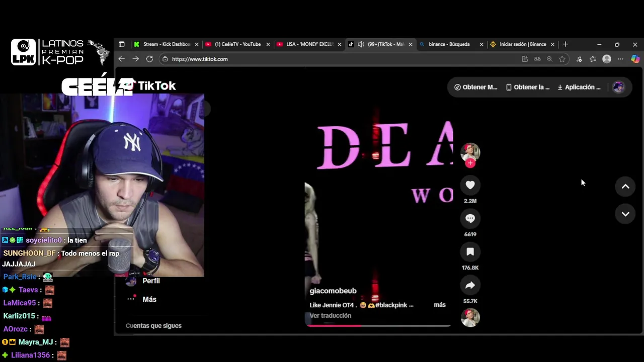Seek within the video progress bar
This screenshot has height=362, width=644.
[x=378, y=325]
